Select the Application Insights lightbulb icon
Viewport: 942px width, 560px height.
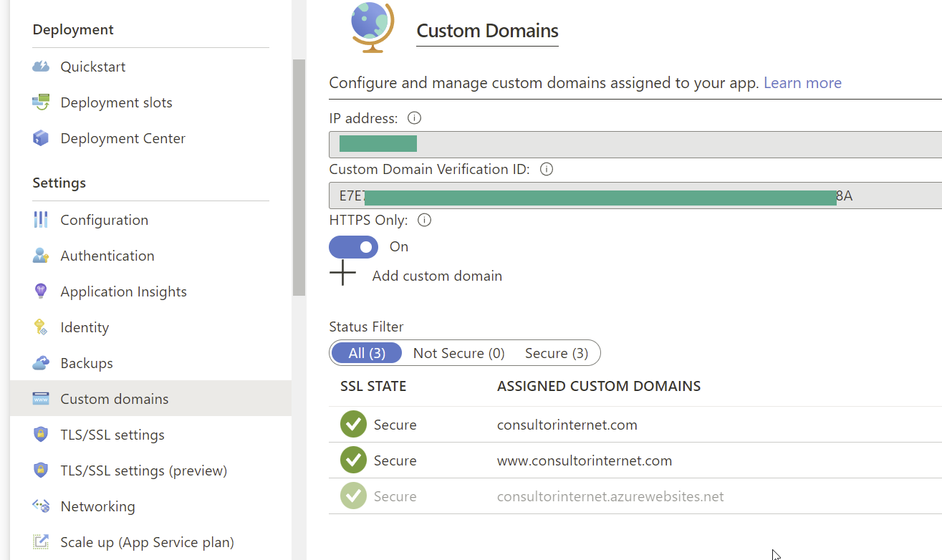click(41, 291)
